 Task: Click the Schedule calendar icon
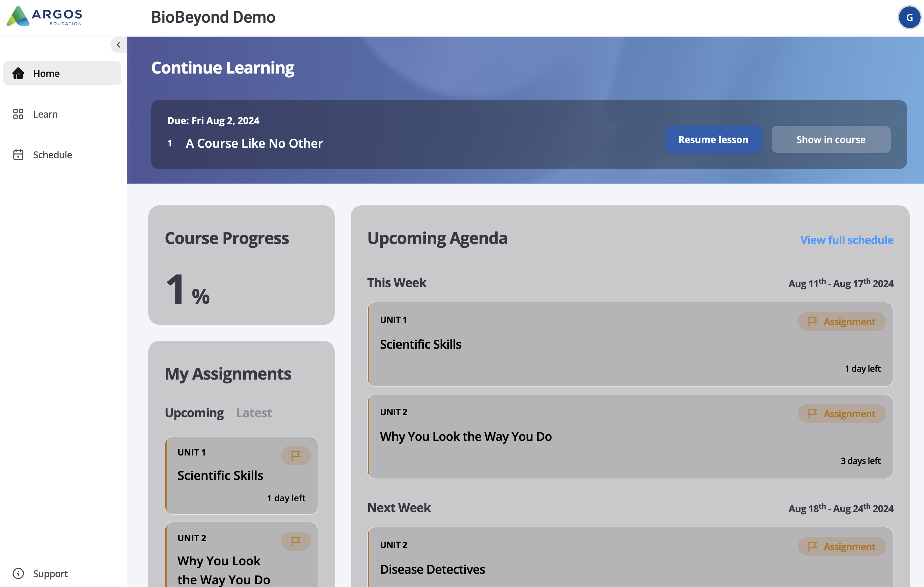pos(18,155)
